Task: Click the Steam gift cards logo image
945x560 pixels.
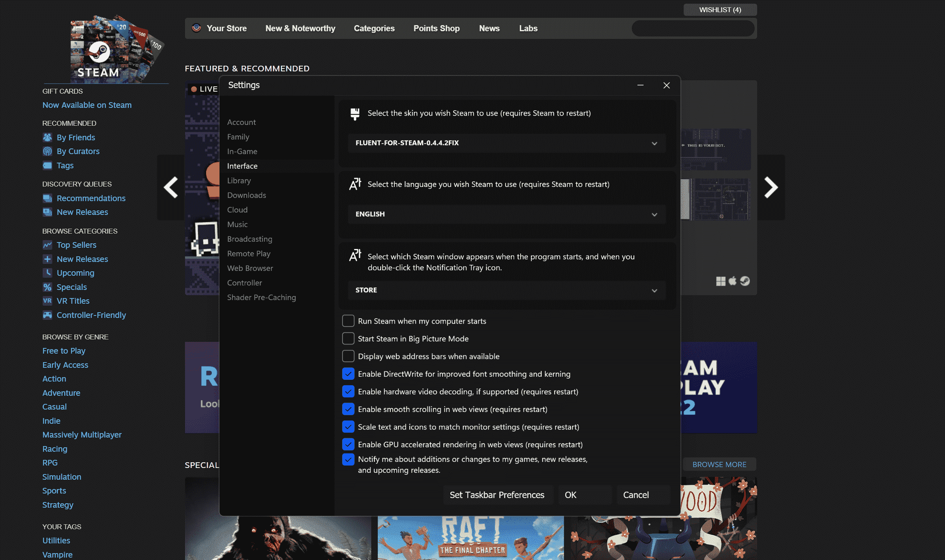Action: 116,49
